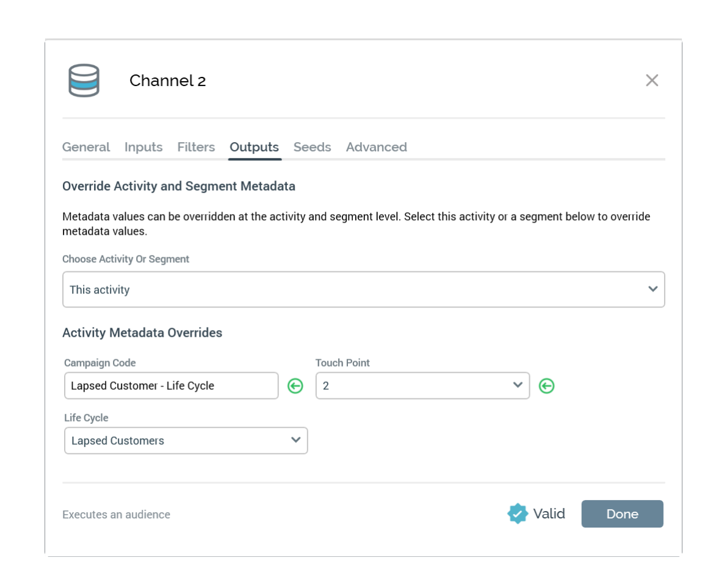Click the Valid checkmark badge icon

tap(517, 514)
